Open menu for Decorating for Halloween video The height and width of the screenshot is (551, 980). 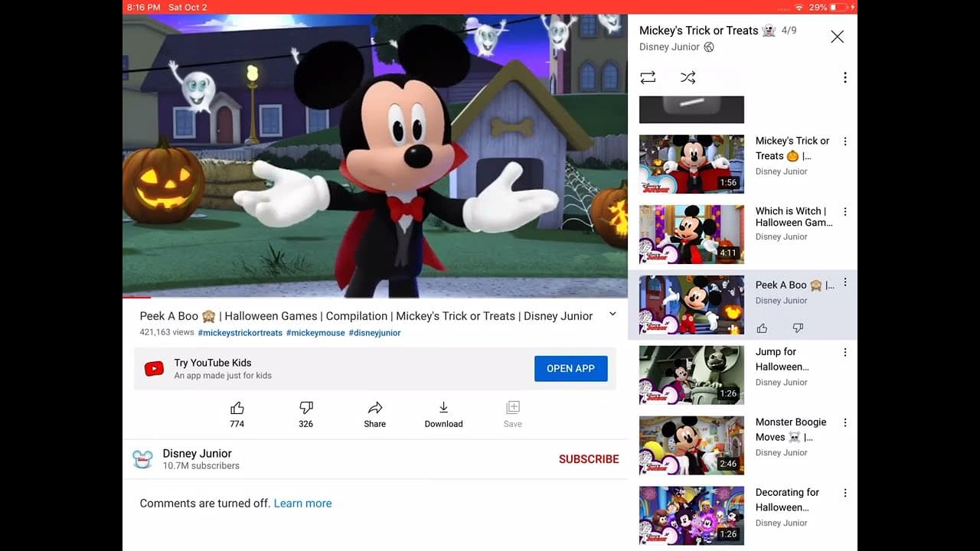845,494
